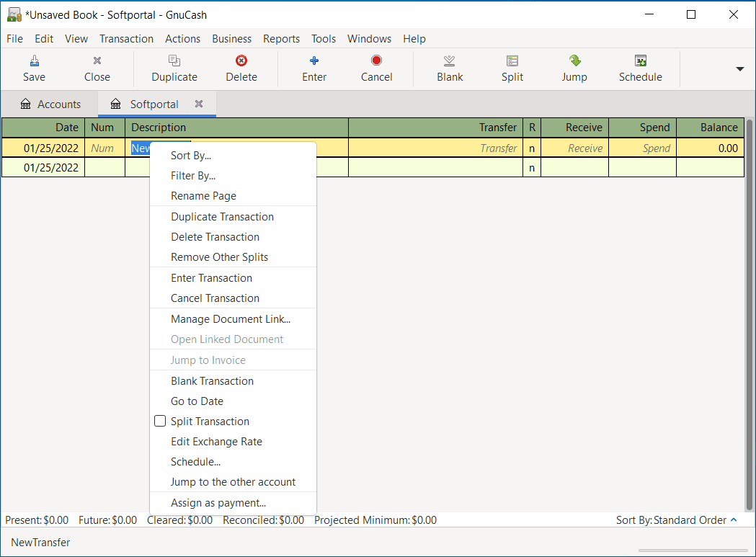Click the Save toolbar icon

[x=34, y=61]
